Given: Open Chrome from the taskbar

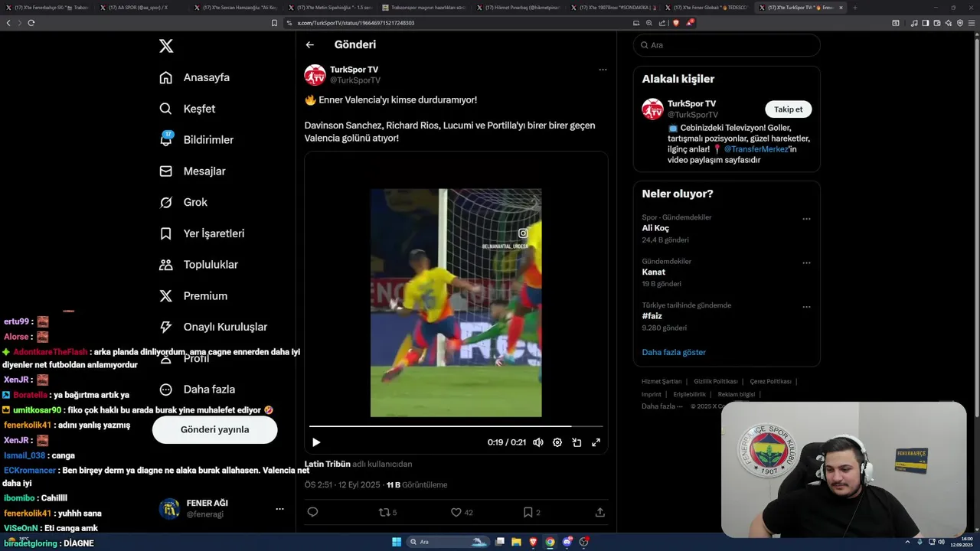Looking at the screenshot, I should [550, 542].
